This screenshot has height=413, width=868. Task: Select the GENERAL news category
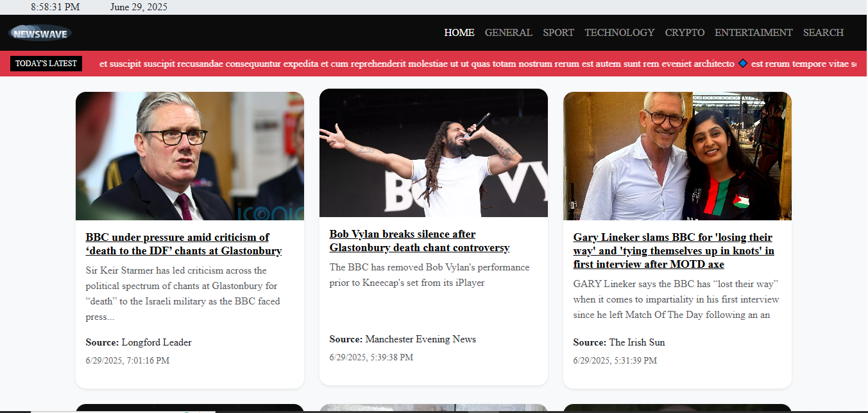509,32
